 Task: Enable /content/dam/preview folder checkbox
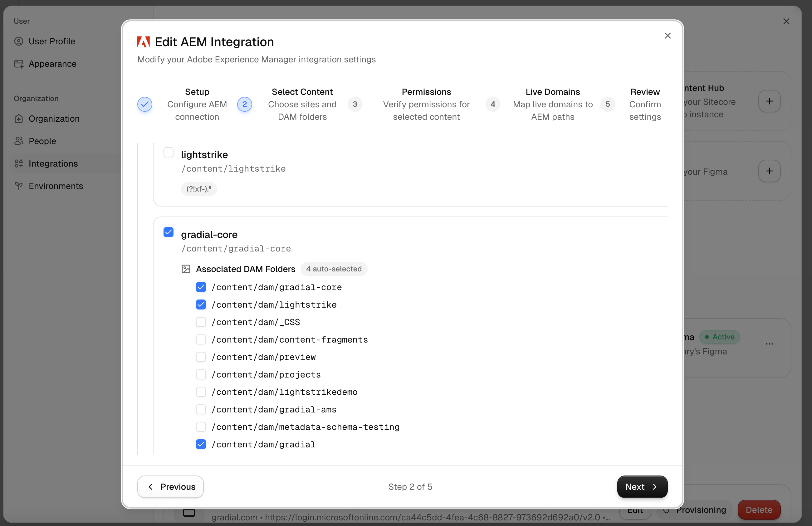click(201, 357)
